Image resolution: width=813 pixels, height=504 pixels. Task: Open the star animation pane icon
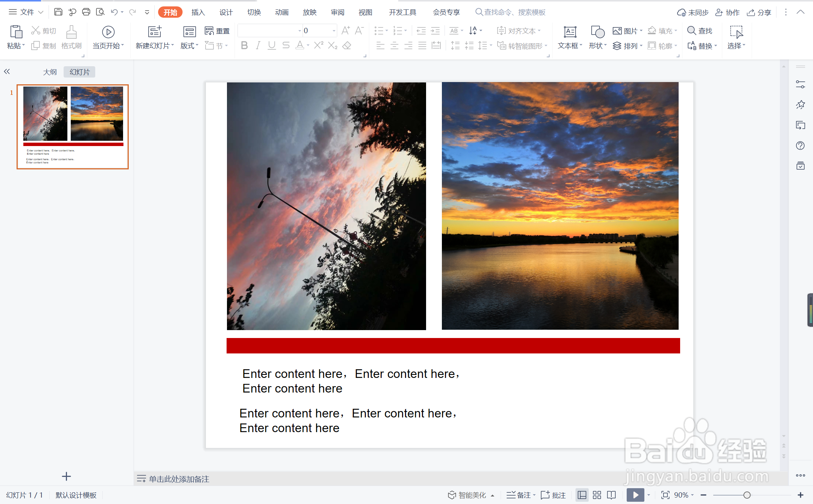(800, 105)
